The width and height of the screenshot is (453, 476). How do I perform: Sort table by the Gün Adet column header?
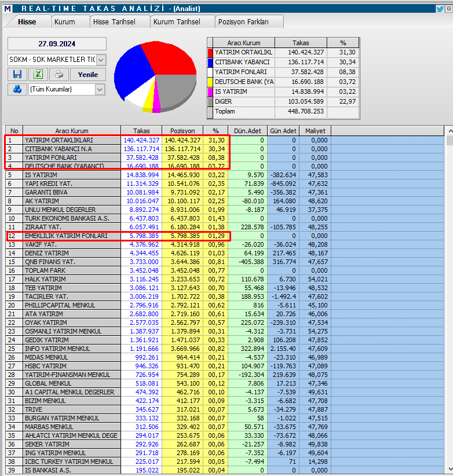283,131
